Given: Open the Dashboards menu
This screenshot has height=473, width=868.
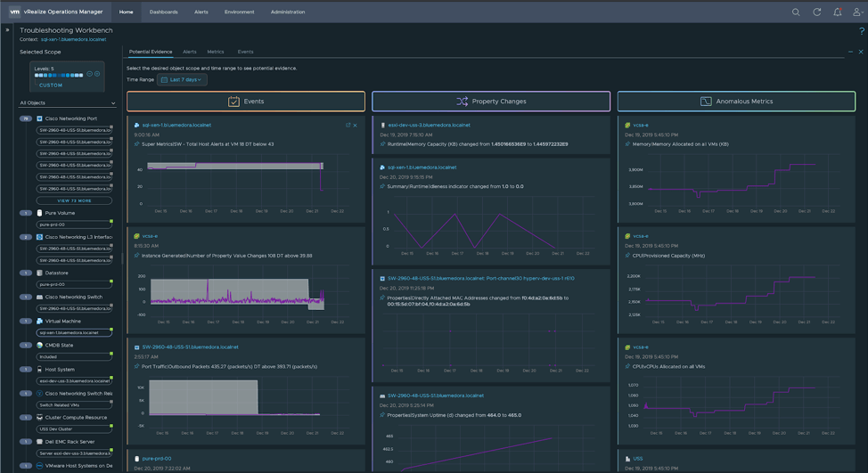Looking at the screenshot, I should [164, 12].
